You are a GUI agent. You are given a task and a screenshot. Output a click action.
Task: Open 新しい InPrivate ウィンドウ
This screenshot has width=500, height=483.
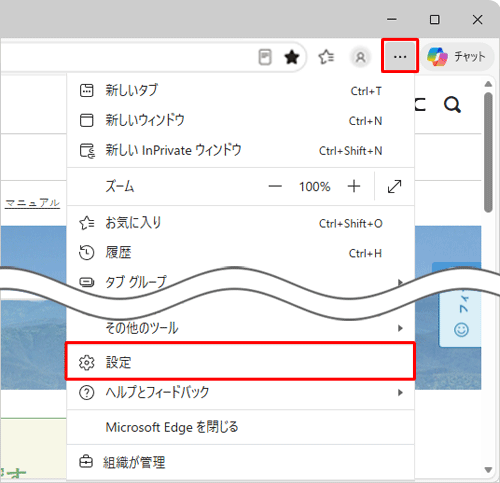tap(240, 150)
